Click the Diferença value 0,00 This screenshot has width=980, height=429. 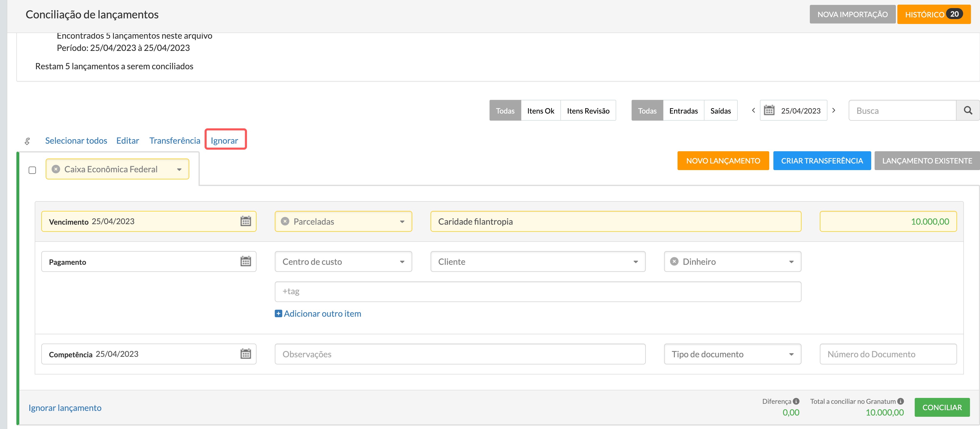point(791,412)
